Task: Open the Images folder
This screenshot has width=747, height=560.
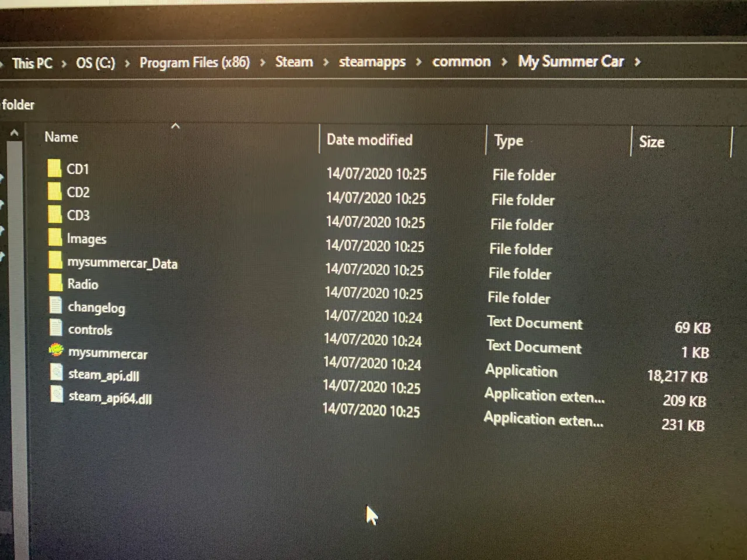Action: [86, 239]
